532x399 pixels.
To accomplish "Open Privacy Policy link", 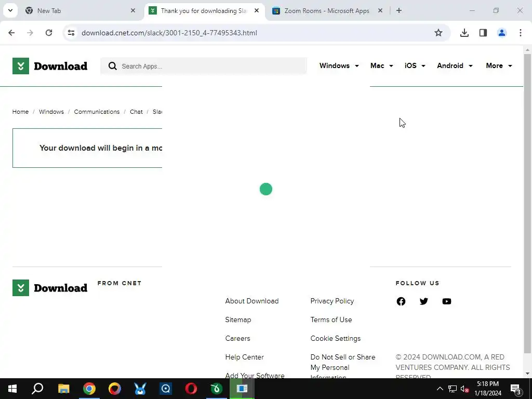I will click(x=332, y=301).
